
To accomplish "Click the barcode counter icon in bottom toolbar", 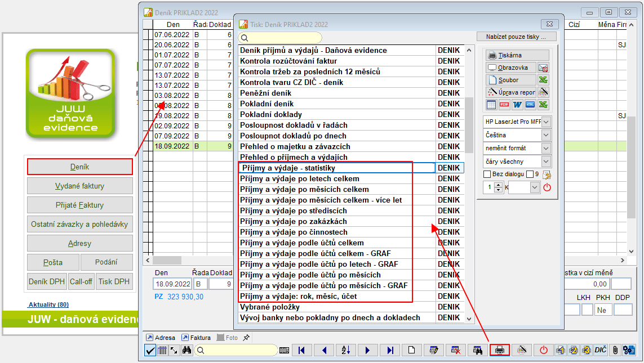I will 284,350.
